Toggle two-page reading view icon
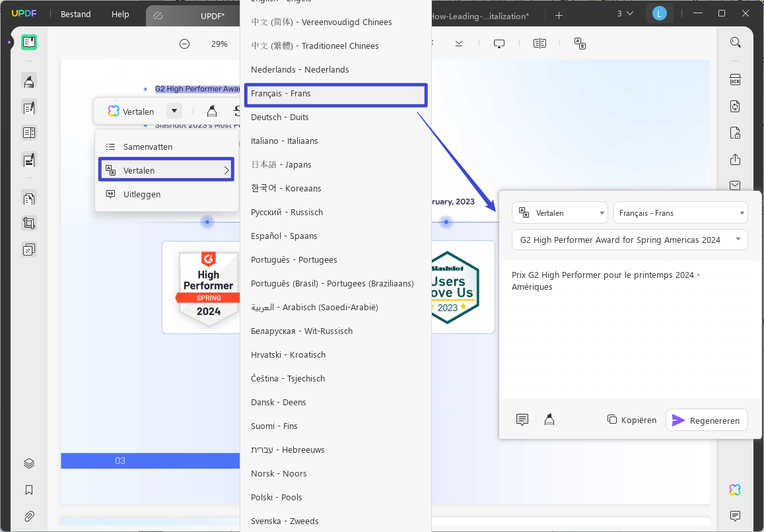The width and height of the screenshot is (764, 532). click(x=539, y=44)
